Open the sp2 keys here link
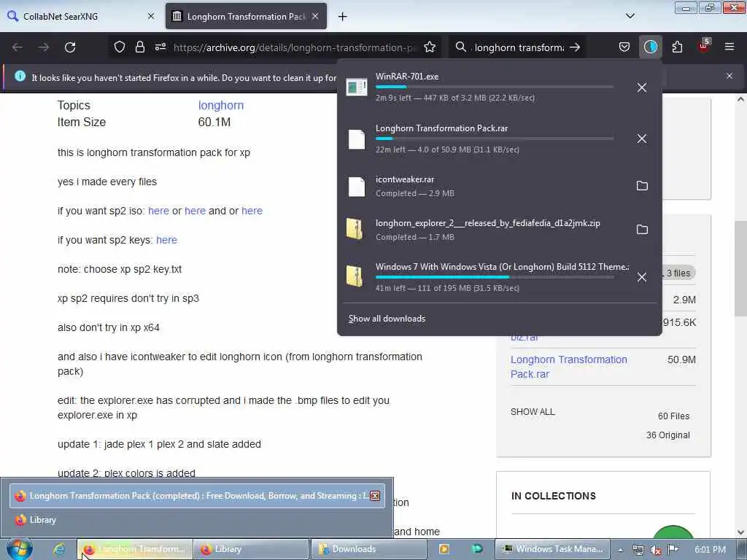Image resolution: width=747 pixels, height=560 pixels. pos(167,240)
